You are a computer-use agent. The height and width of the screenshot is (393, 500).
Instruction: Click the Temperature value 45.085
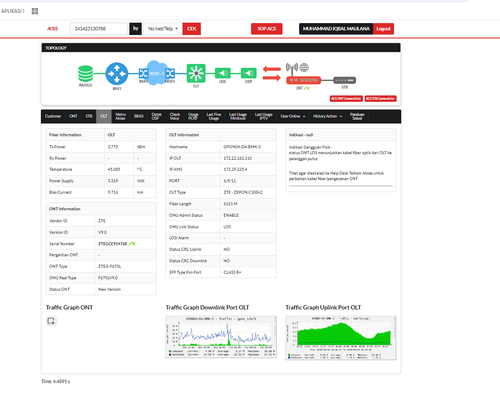tap(114, 169)
